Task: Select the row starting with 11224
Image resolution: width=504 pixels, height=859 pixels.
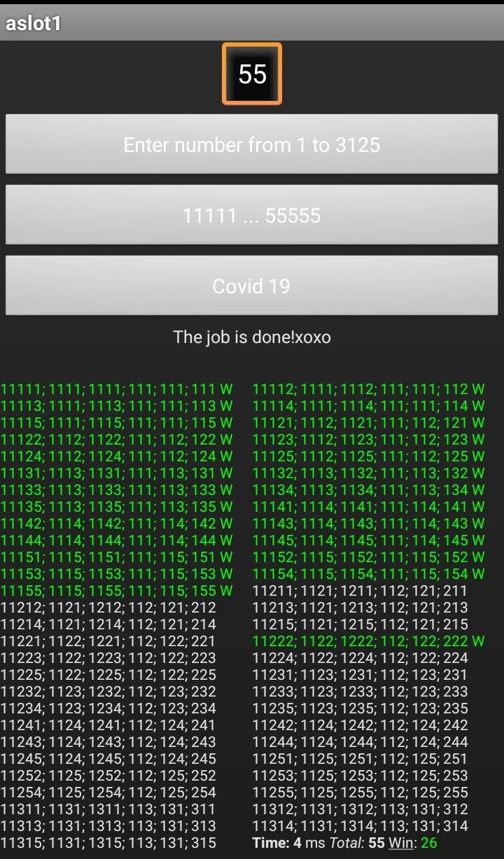Action: tap(360, 657)
